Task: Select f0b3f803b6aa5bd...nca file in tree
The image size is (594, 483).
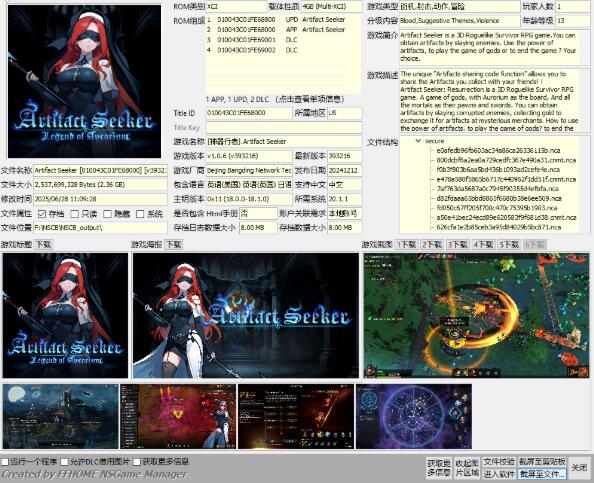Action: [x=498, y=170]
